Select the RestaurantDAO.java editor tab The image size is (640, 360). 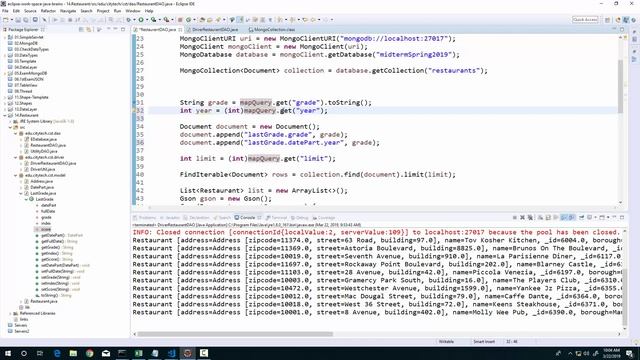(157, 30)
